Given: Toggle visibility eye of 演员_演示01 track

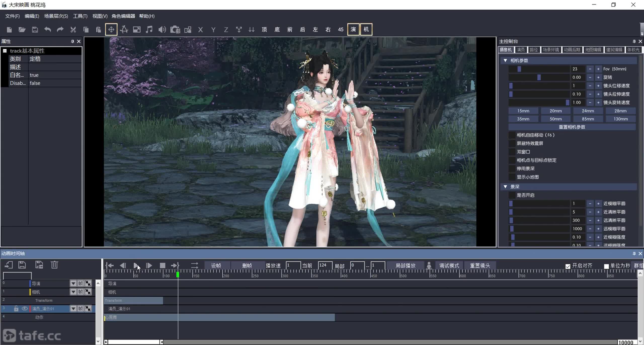Looking at the screenshot, I should 24,308.
